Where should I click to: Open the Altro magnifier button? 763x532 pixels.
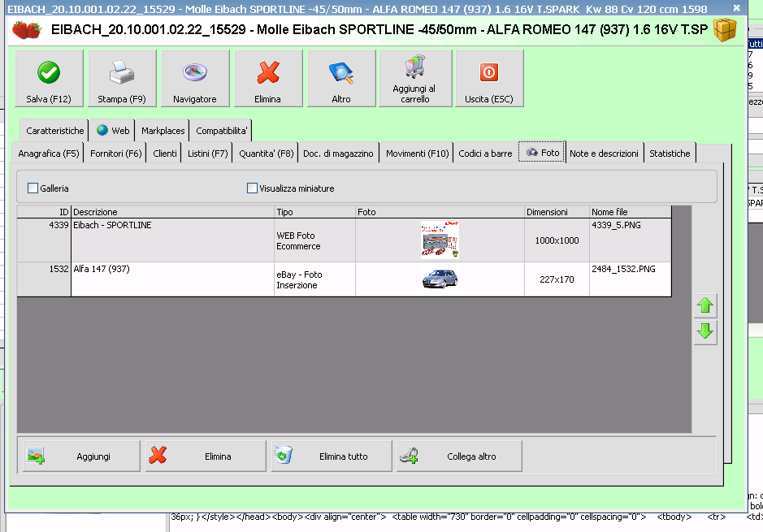click(341, 78)
